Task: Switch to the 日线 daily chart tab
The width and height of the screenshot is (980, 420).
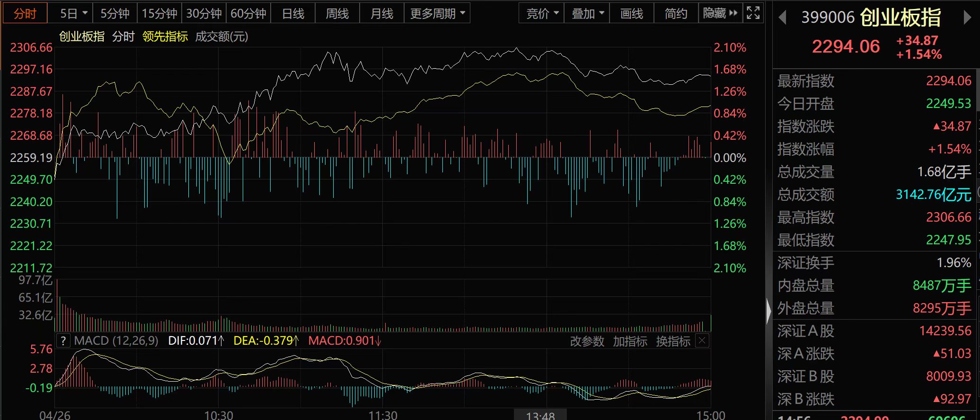Action: pyautogui.click(x=293, y=14)
